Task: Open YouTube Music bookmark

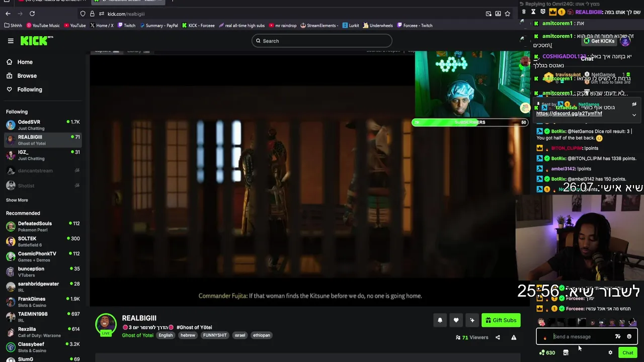Action: point(43,25)
